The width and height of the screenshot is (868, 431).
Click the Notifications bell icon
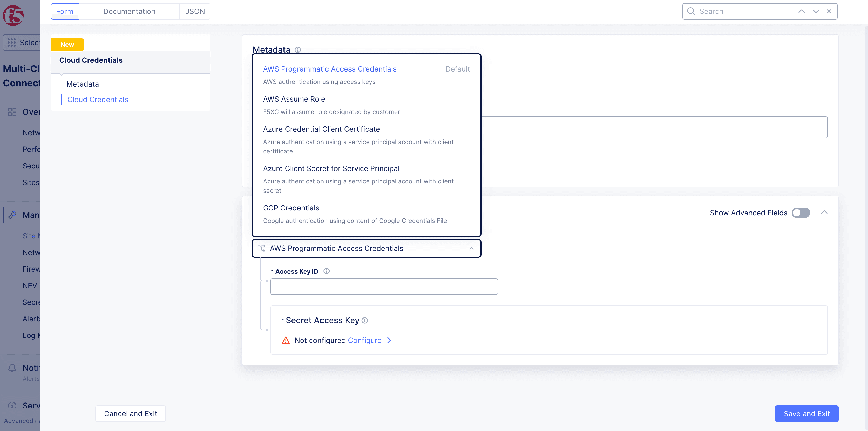(12, 368)
